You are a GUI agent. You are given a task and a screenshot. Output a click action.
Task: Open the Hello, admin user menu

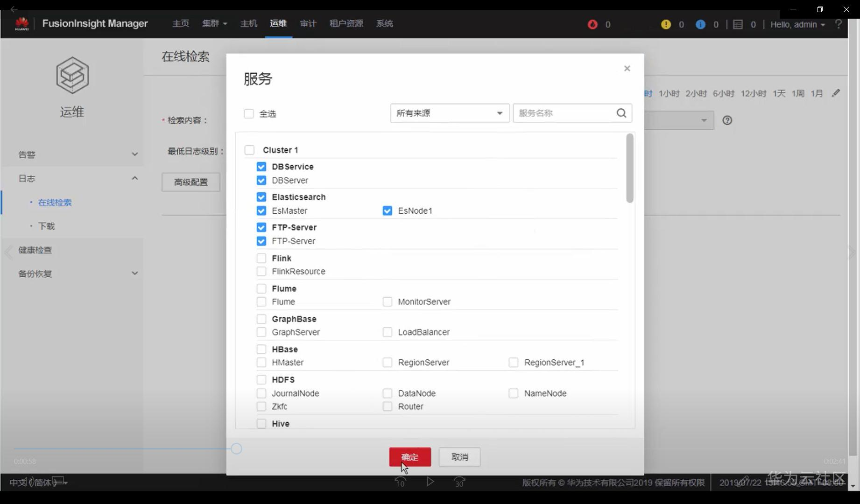[x=797, y=24]
